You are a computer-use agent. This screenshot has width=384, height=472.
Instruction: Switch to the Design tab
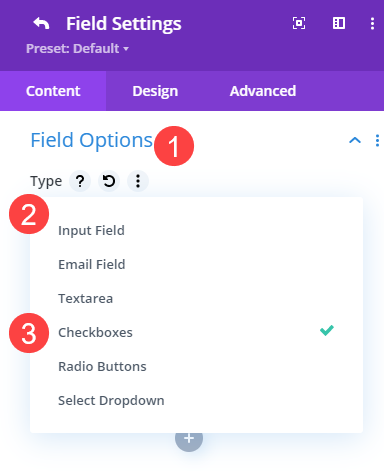pos(155,91)
